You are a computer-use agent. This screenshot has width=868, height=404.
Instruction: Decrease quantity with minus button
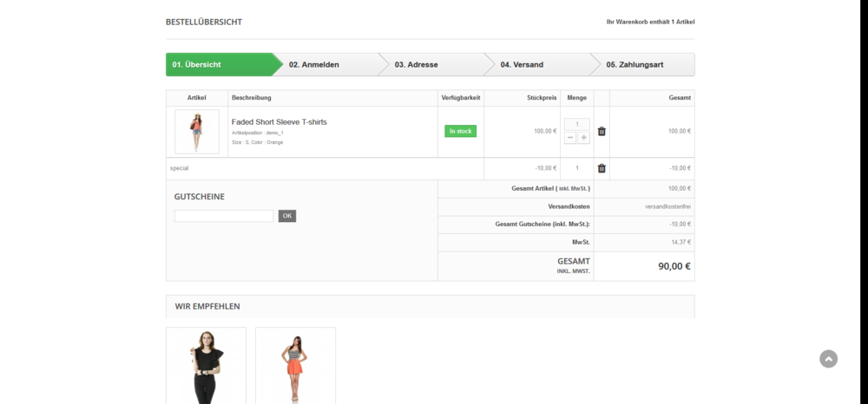click(571, 138)
